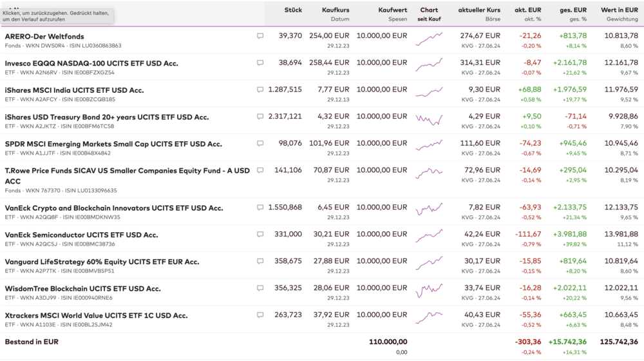Sort by the Kaufkurs column header
Viewport: 644px width, 361px height.
pos(336,10)
